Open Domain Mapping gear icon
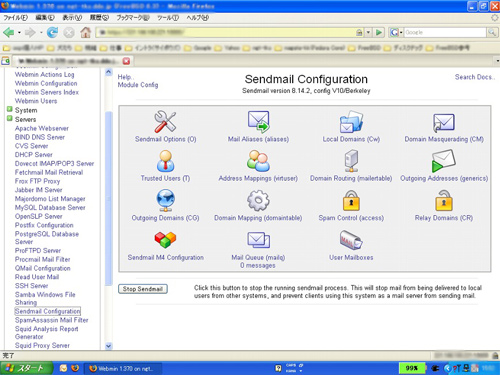 (x=258, y=200)
